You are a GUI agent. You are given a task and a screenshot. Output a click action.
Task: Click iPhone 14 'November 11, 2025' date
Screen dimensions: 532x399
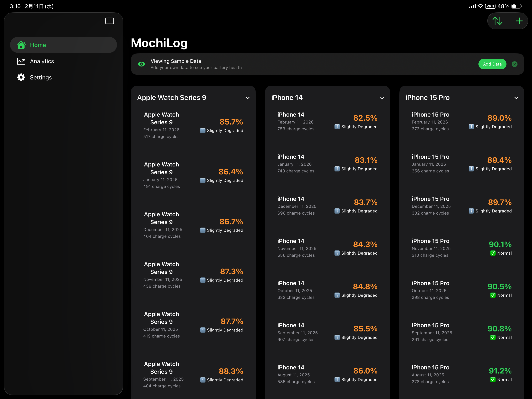coord(297,248)
